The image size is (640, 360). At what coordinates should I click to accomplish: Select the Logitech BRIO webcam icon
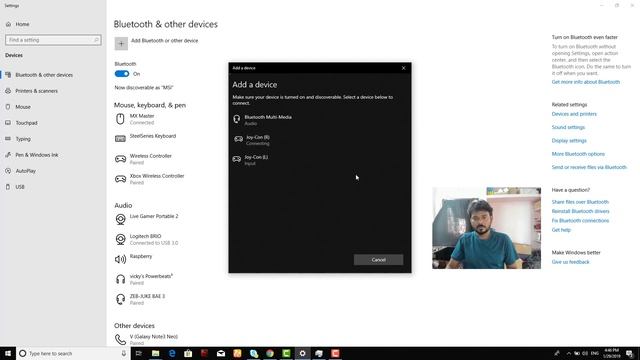(120, 239)
